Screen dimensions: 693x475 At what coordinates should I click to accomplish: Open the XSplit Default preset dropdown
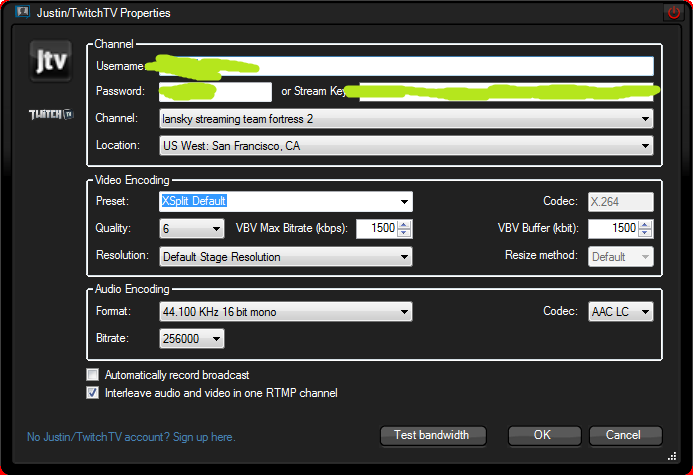pos(286,201)
